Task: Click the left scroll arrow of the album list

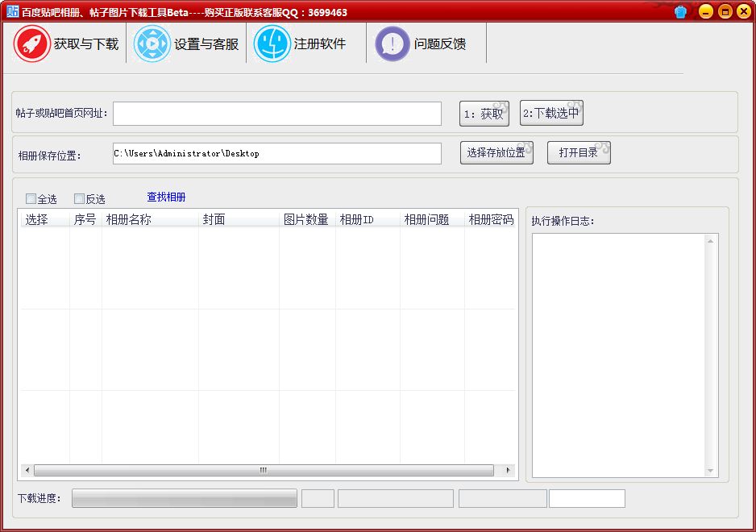Action: click(27, 471)
